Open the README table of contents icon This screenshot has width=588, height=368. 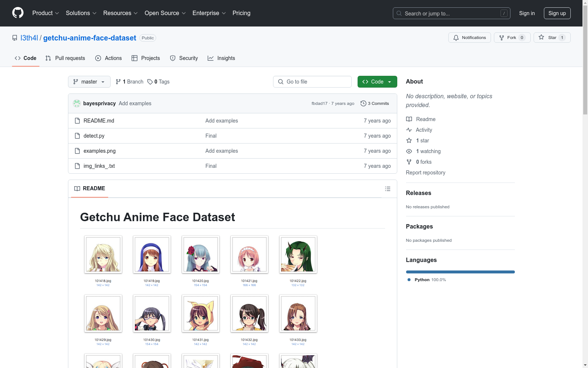click(x=387, y=188)
